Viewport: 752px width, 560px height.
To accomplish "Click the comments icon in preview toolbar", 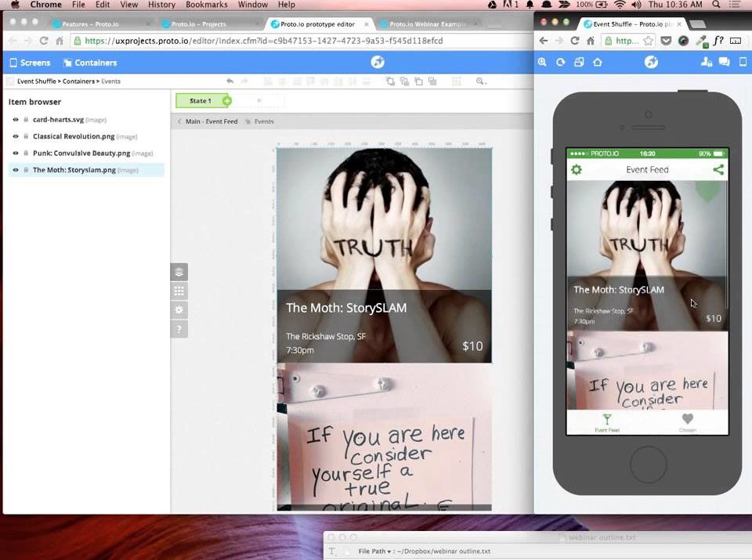I will click(724, 63).
